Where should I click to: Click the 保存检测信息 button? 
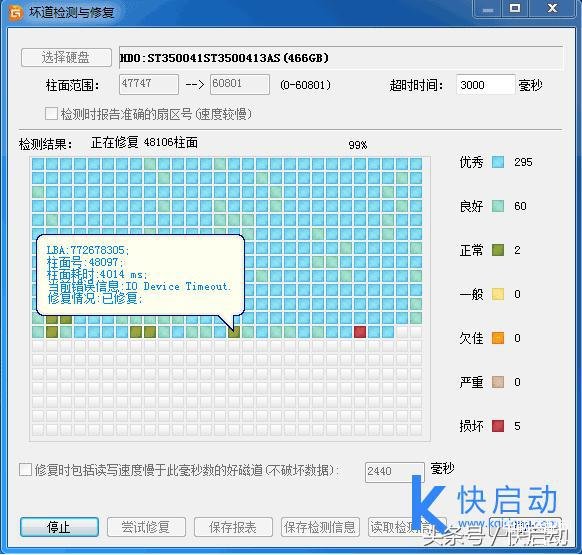click(x=320, y=527)
